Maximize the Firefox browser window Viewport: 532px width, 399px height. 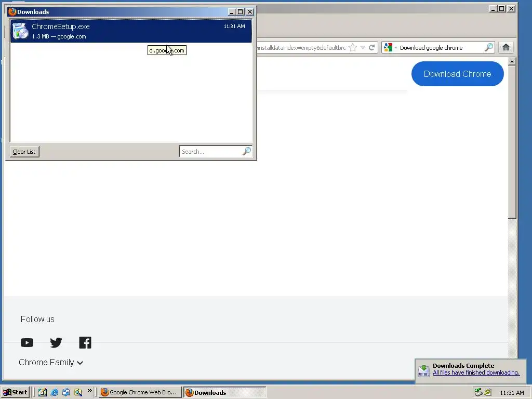502,9
